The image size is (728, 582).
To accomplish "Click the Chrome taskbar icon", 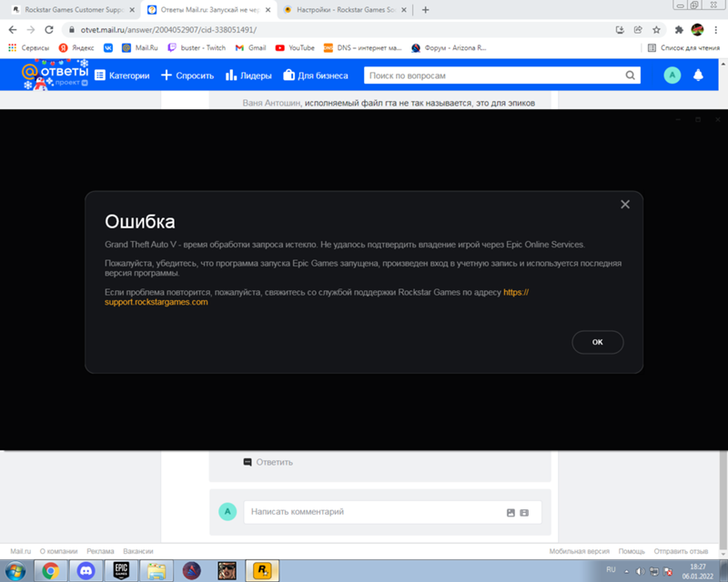I will (x=51, y=570).
